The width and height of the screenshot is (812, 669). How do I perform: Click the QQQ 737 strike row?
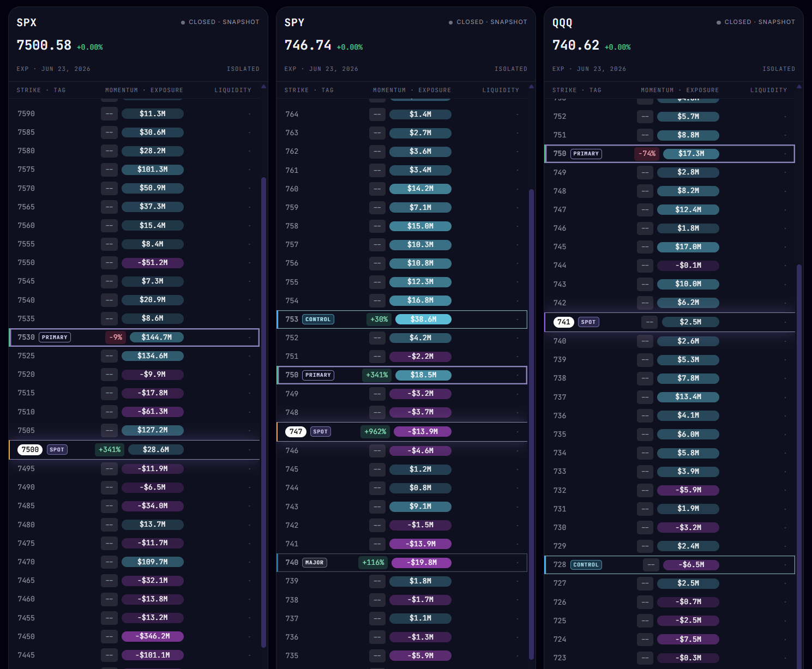(x=670, y=397)
